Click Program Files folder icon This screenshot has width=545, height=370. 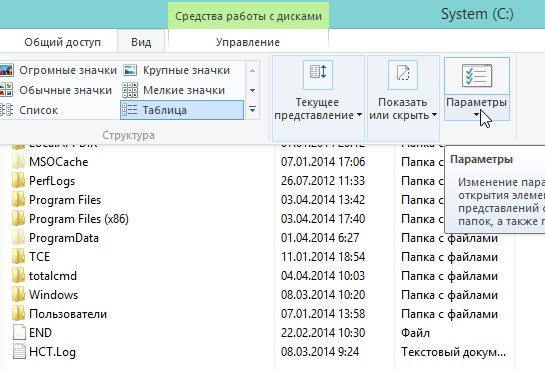[x=18, y=200]
